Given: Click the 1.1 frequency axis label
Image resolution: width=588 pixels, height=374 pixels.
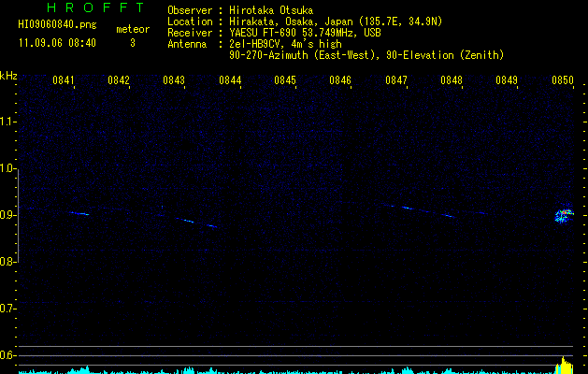Looking at the screenshot, I should click(x=7, y=122).
